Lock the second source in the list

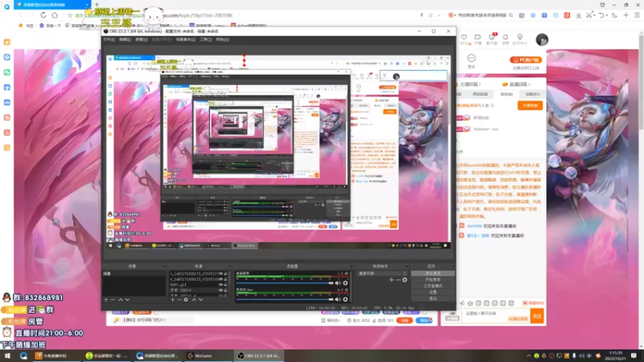pyautogui.click(x=225, y=278)
